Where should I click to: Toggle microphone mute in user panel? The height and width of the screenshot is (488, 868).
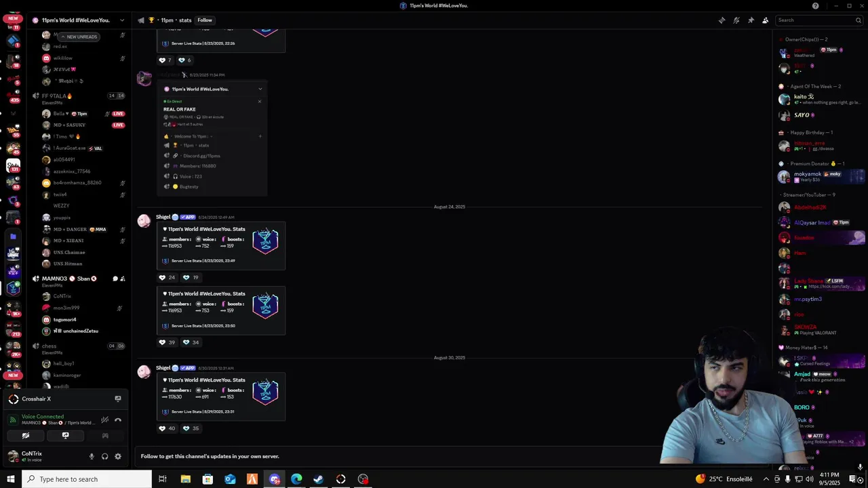92,456
